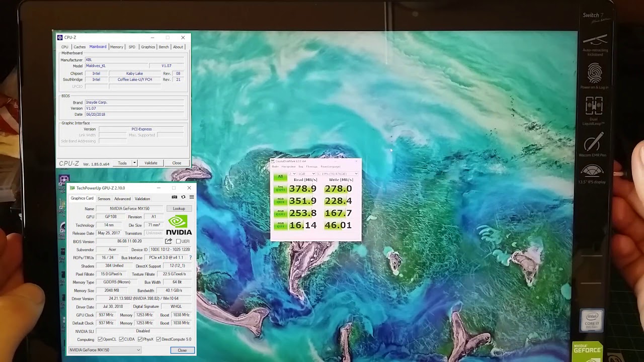
Task: Open the NVIDIA GeForce MX150 GPU selector dropdown
Action: coord(105,350)
